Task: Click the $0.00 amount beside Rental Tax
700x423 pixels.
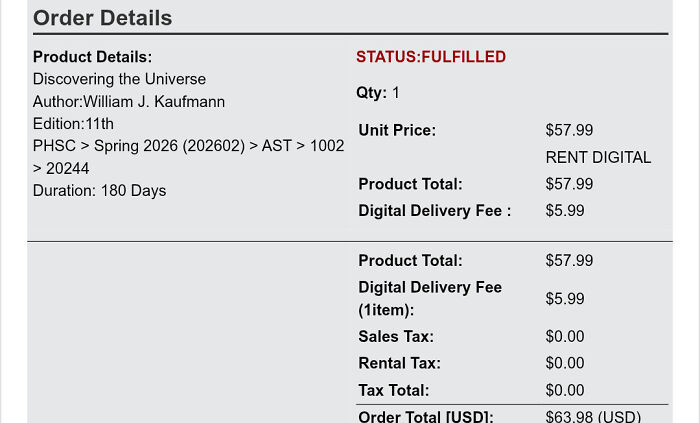Action: [x=565, y=363]
